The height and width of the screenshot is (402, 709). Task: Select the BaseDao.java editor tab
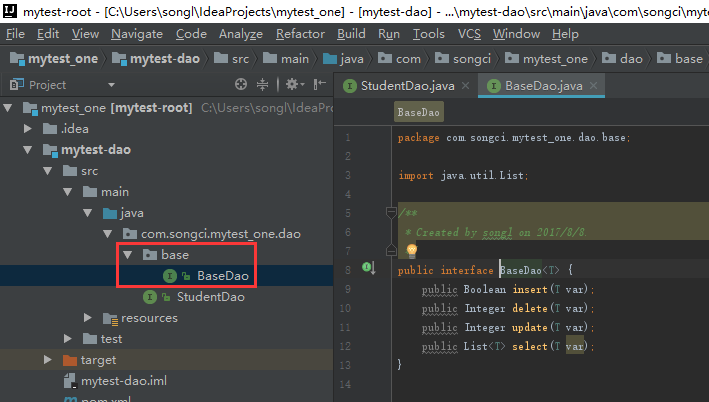pyautogui.click(x=543, y=86)
